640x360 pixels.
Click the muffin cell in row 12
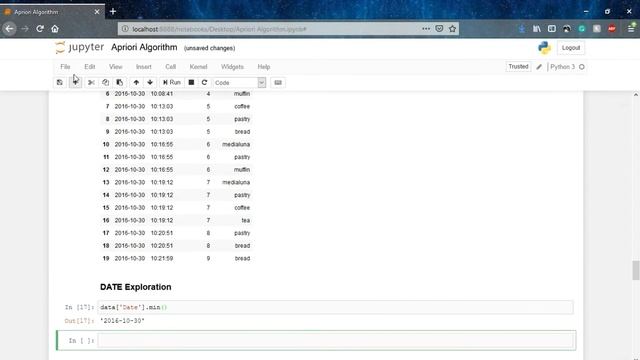[242, 170]
